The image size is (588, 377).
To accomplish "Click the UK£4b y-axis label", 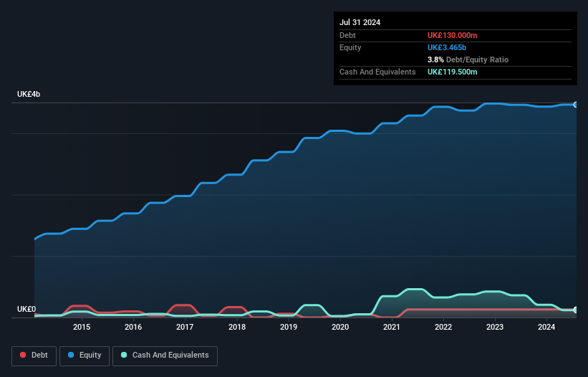I will click(29, 95).
